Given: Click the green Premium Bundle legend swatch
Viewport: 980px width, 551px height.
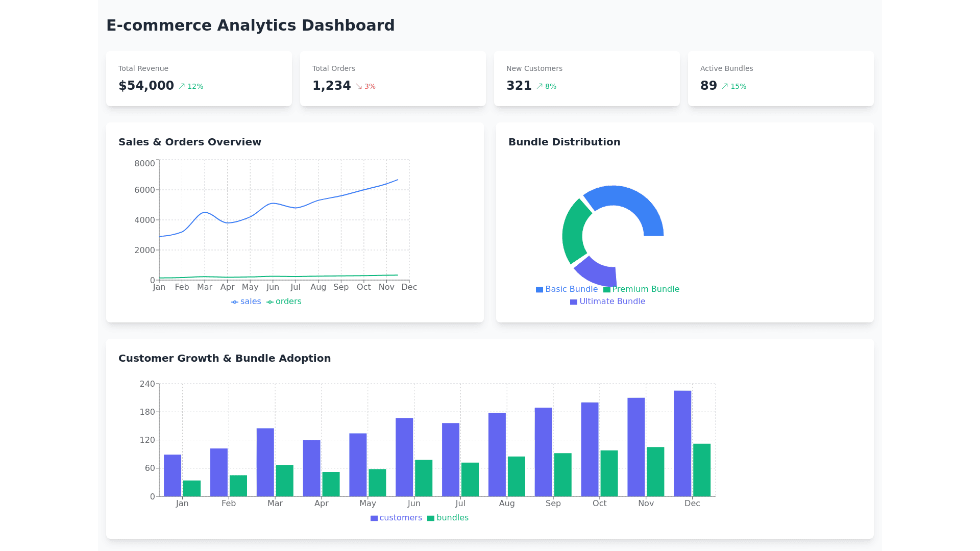Looking at the screenshot, I should (607, 290).
